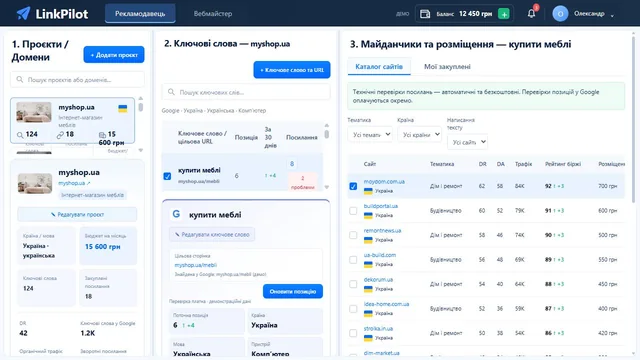Click the DR column header in catalog
Viewport: 640px width, 360px height.
point(482,164)
